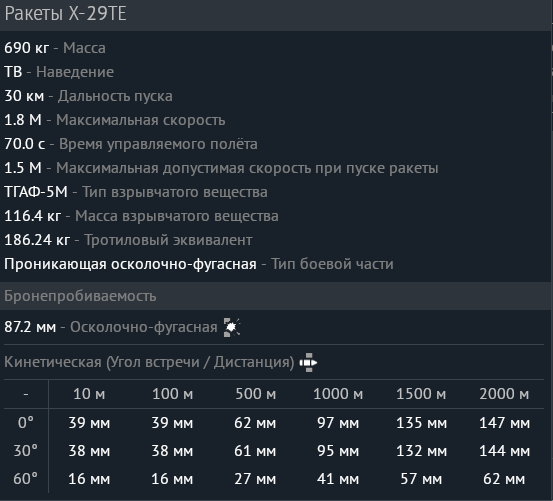Click the 'Дальность пуска' label
Screen dimensions: 553x501
click(115, 96)
